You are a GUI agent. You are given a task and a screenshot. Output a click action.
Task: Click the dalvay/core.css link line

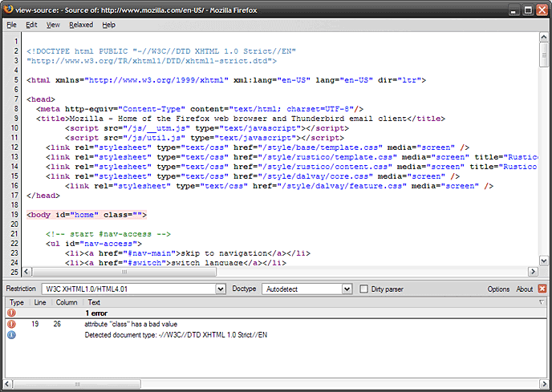[253, 176]
